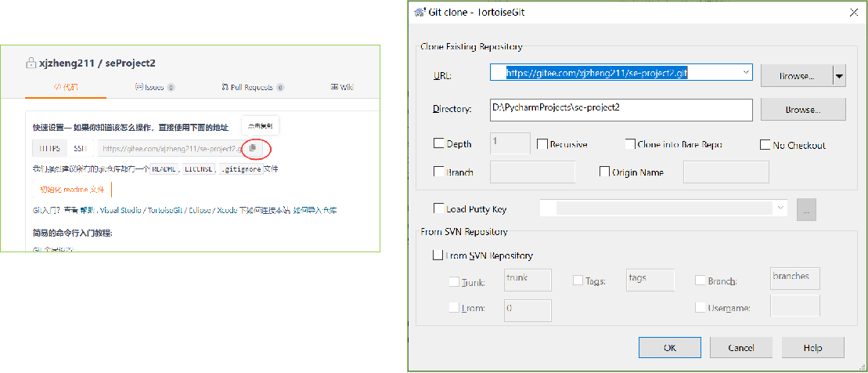868x373 pixels.
Task: Click the Branch name field beside Origin Name
Action: click(532, 172)
